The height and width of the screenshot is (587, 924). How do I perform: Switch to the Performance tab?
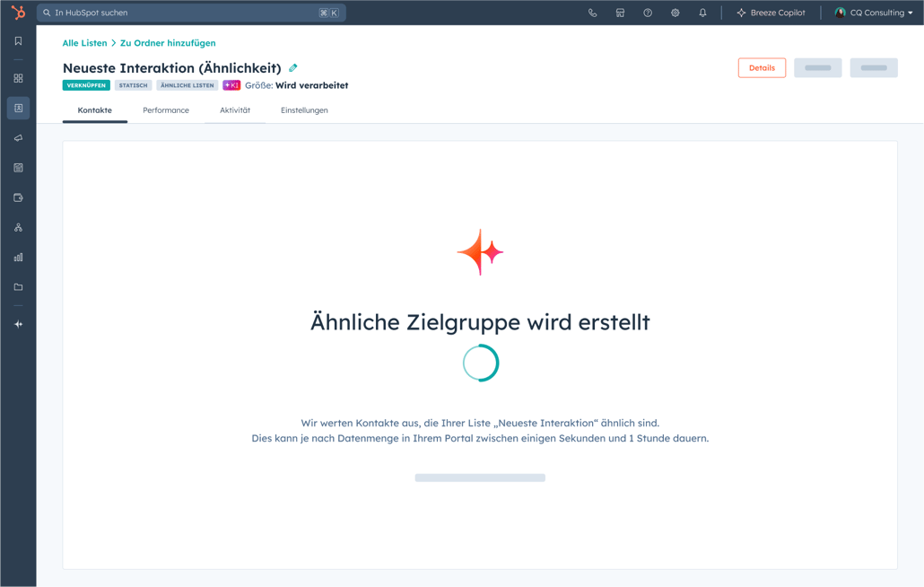point(166,110)
